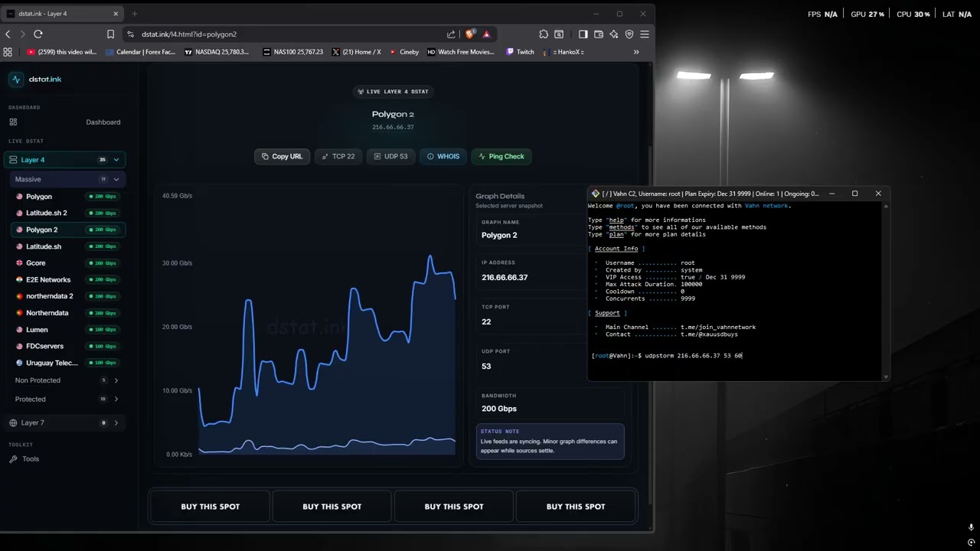Screen dimensions: 980x551
Task: Open the Tools menu item in sidebar
Action: coord(64,459)
